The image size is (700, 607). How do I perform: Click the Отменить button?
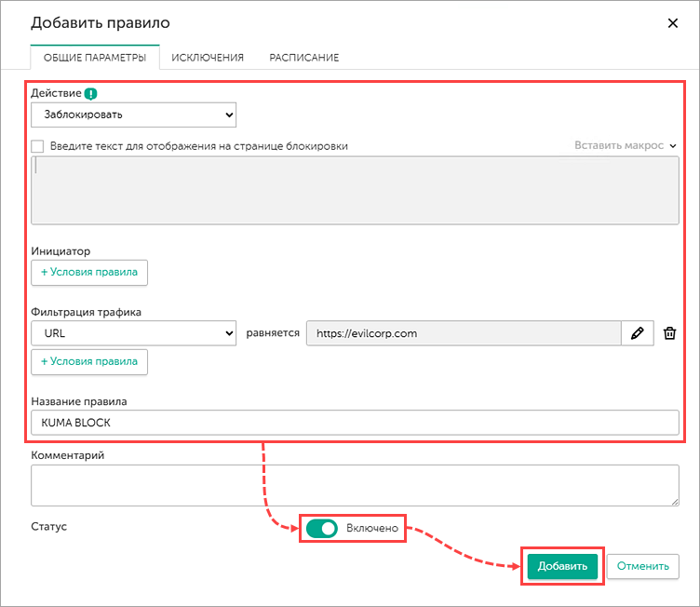tap(643, 566)
